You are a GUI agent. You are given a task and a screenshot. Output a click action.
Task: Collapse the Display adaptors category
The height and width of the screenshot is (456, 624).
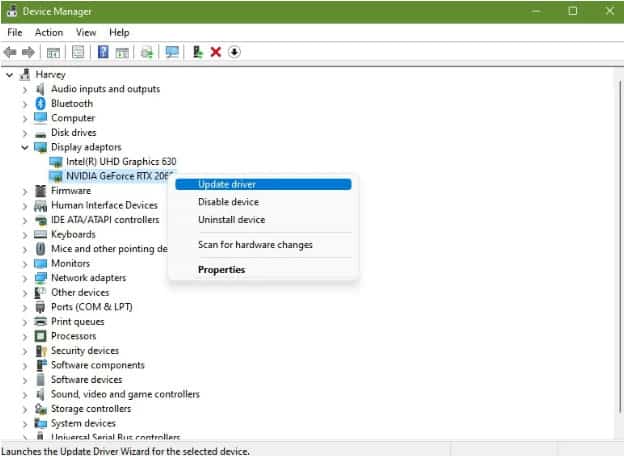coord(25,147)
